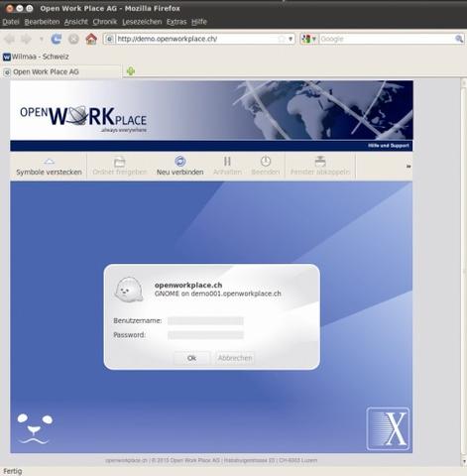Click the Password input field
The height and width of the screenshot is (476, 467).
tap(205, 335)
